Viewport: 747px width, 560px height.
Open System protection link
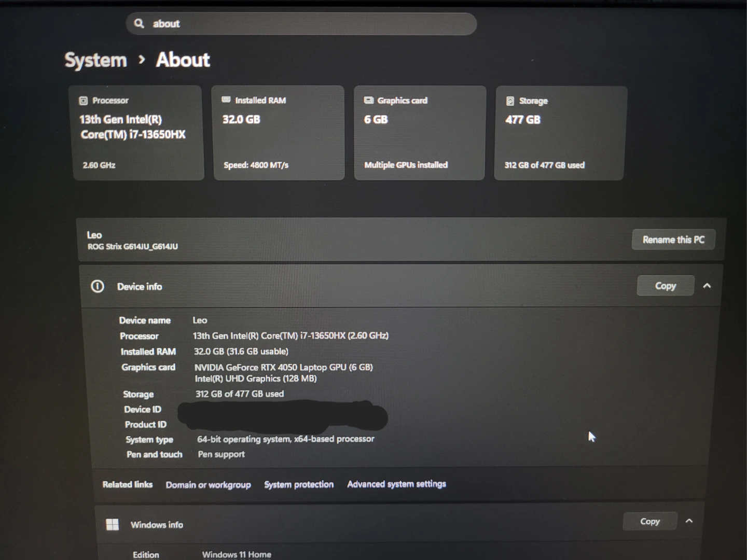(299, 484)
